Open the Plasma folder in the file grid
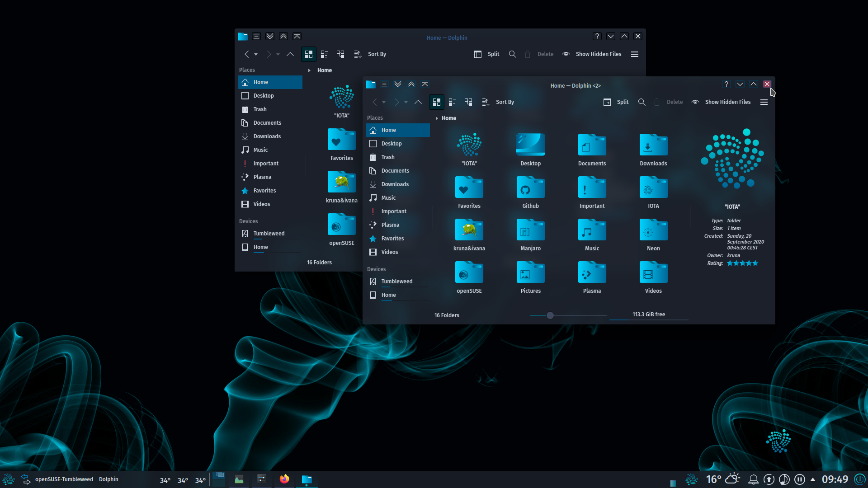The image size is (868, 488). click(x=592, y=277)
